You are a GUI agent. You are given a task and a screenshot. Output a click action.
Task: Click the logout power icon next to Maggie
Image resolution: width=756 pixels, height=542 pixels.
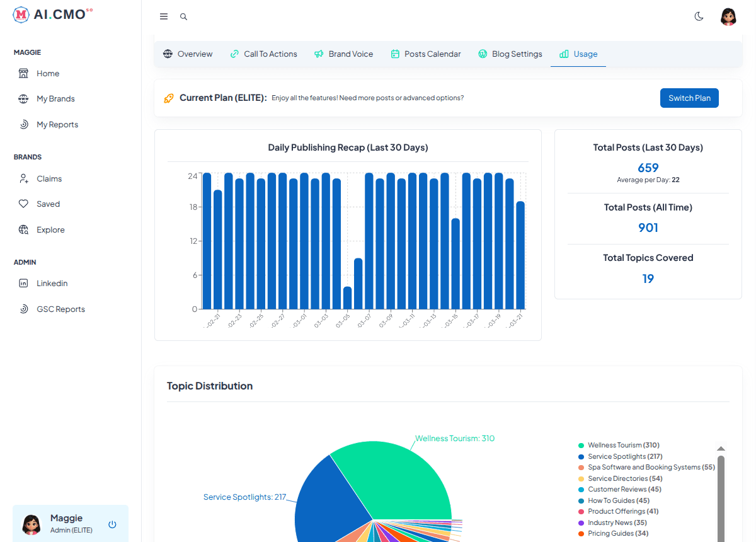pos(112,524)
